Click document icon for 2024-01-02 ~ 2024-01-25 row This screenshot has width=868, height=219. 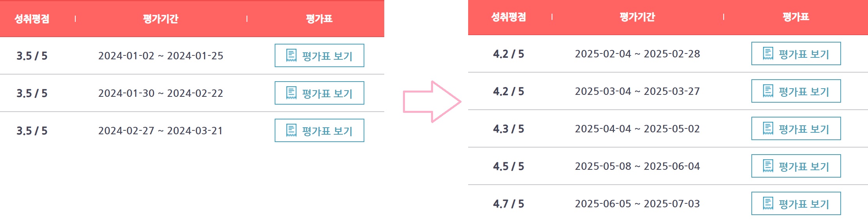click(291, 55)
